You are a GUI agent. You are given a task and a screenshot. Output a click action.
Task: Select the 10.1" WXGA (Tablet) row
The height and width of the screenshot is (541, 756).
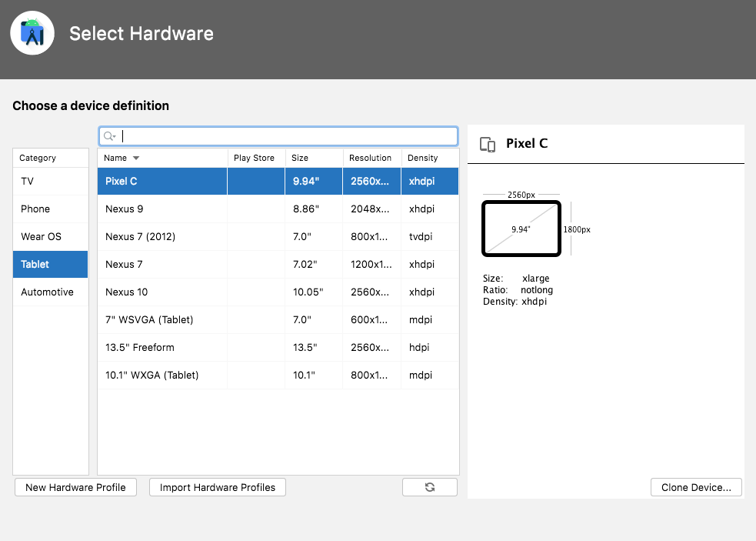(x=278, y=376)
